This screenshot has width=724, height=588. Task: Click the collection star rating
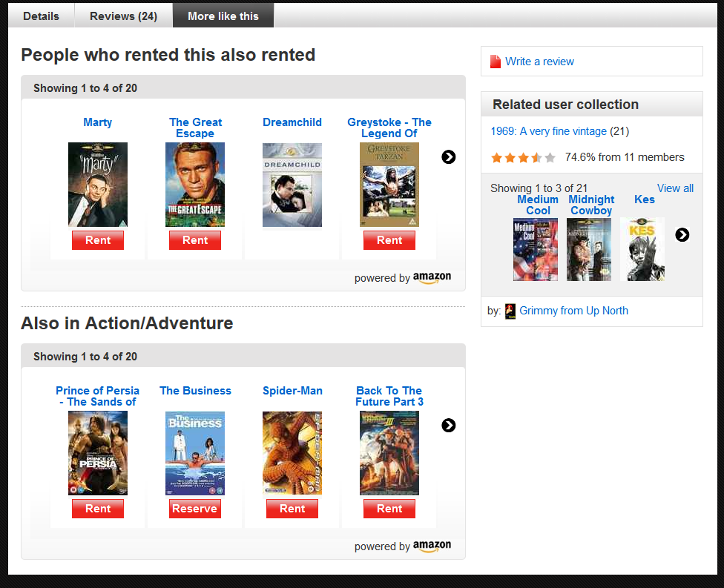(523, 158)
